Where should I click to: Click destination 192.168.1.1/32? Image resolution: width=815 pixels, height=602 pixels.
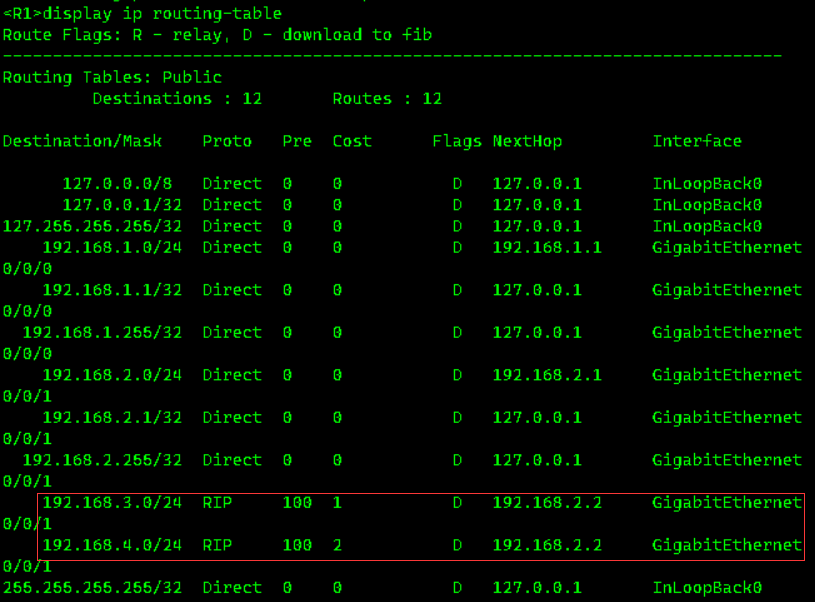pos(112,290)
